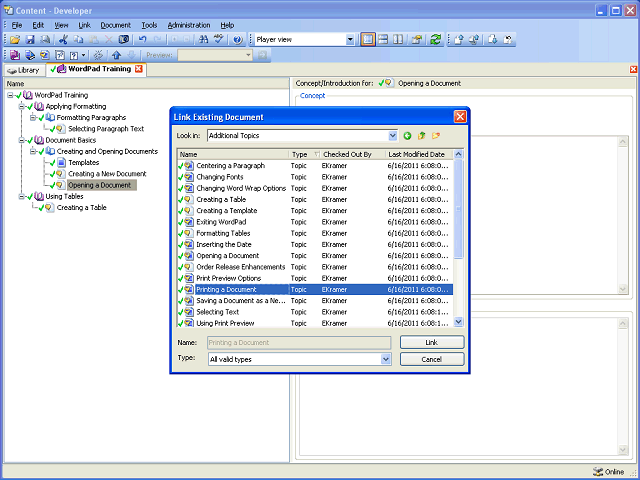
Task: Select Selecting Paragraph Text in the tree
Action: click(106, 129)
